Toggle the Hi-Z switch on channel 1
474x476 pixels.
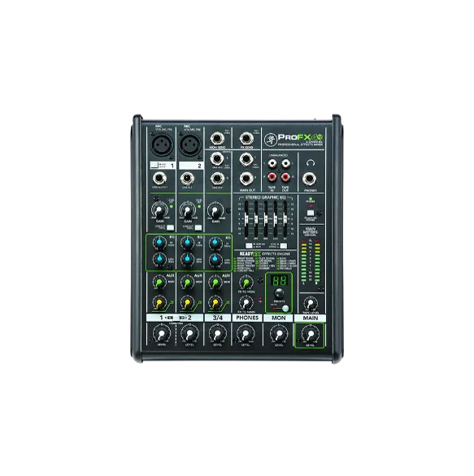click(154, 166)
